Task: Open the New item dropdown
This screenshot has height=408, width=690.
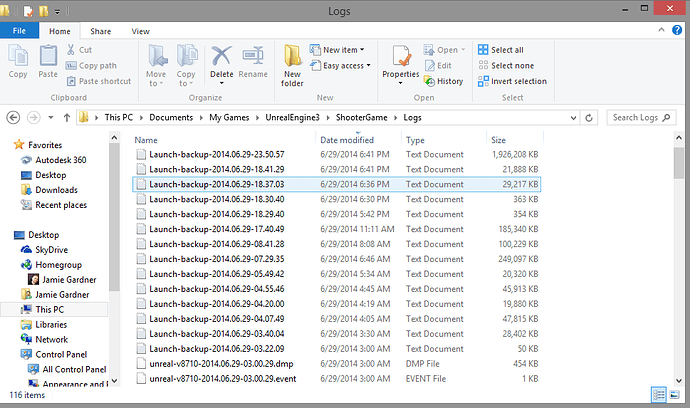Action: pos(341,50)
